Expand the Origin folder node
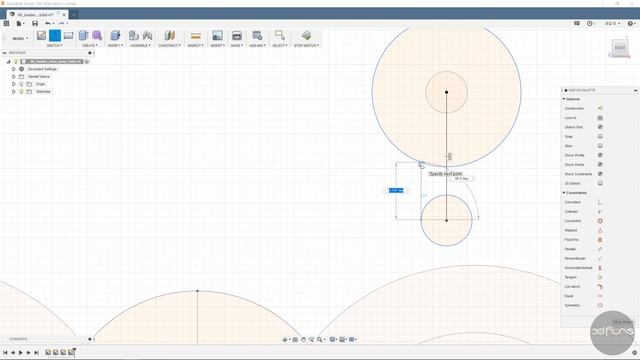The image size is (640, 360). coord(13,84)
